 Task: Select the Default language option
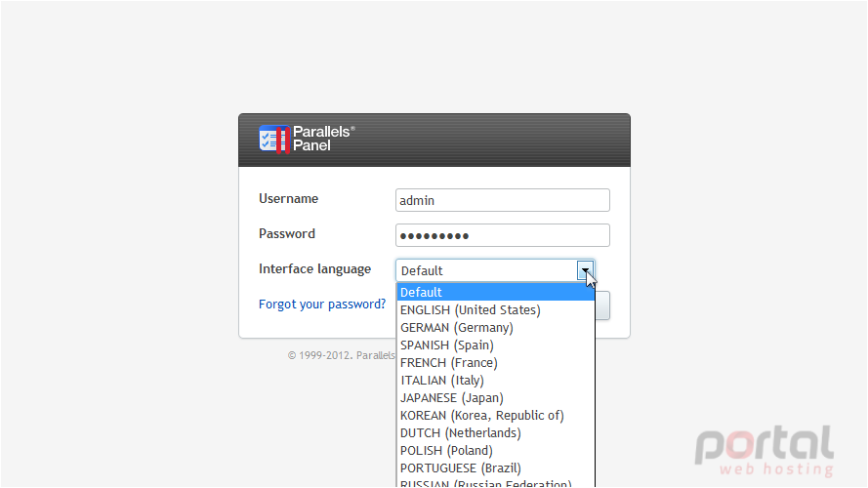tap(495, 292)
